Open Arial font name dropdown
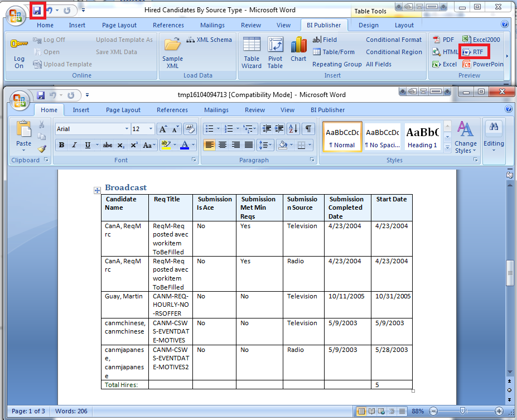Image resolution: width=517 pixels, height=420 pixels. pos(127,129)
